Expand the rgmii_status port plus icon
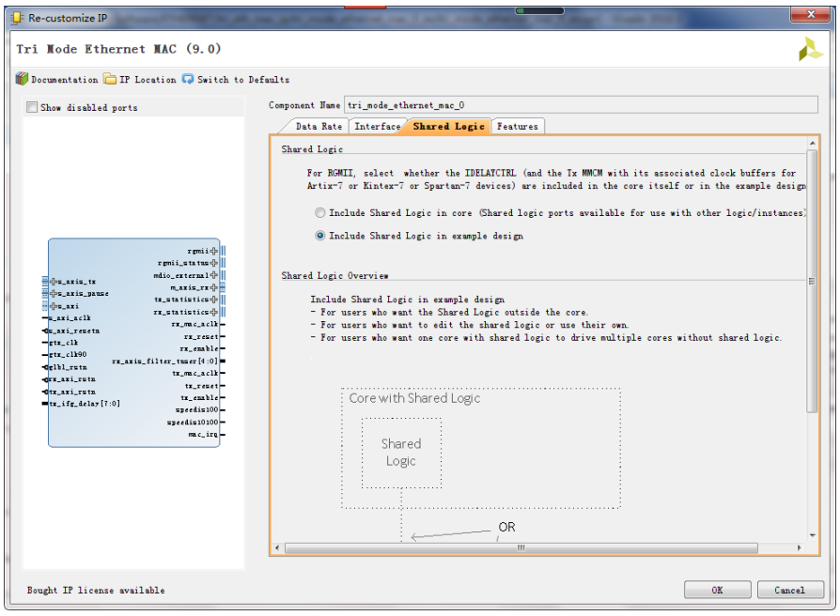The width and height of the screenshot is (840, 616). 213,263
